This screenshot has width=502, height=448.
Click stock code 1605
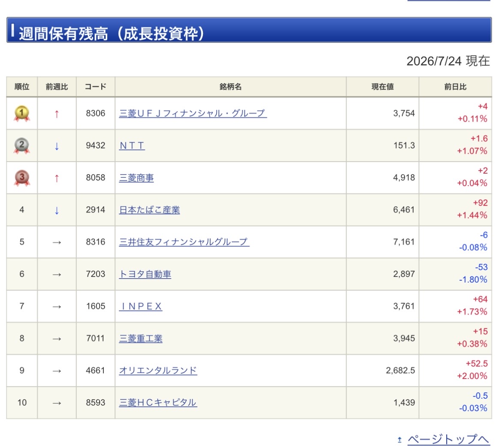click(95, 306)
